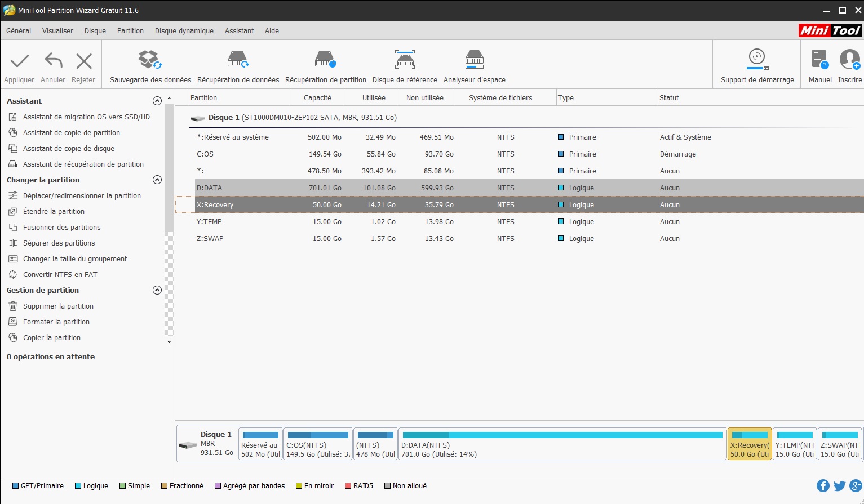Sort by the Capacité column header
The height and width of the screenshot is (504, 864).
(x=317, y=97)
